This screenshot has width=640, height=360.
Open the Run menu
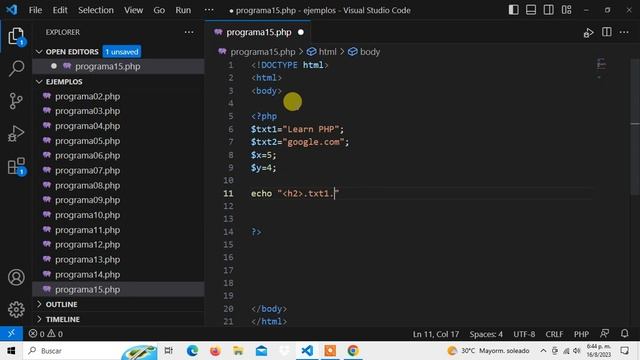pyautogui.click(x=183, y=10)
